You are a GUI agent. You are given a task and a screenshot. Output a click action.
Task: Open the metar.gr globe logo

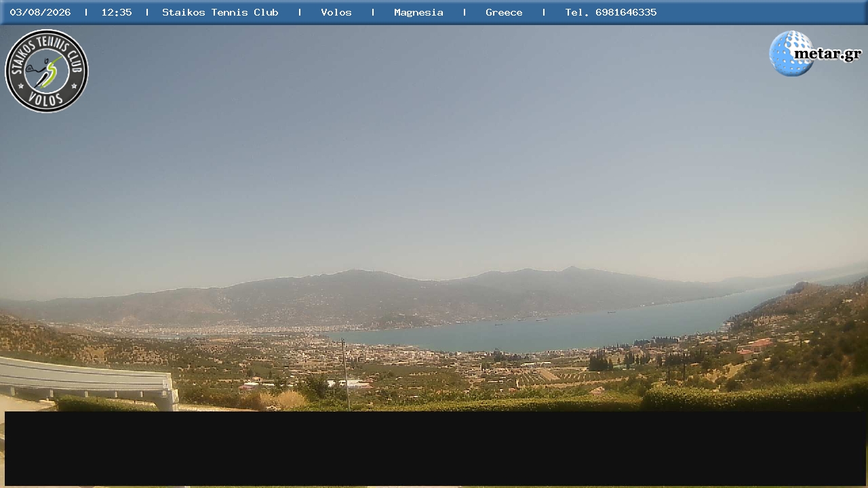[815, 54]
